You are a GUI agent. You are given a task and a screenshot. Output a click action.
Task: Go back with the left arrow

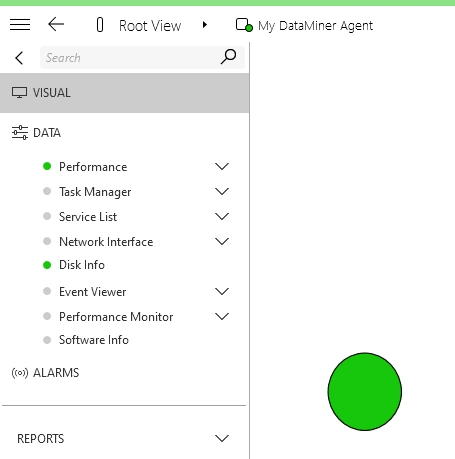click(x=56, y=24)
